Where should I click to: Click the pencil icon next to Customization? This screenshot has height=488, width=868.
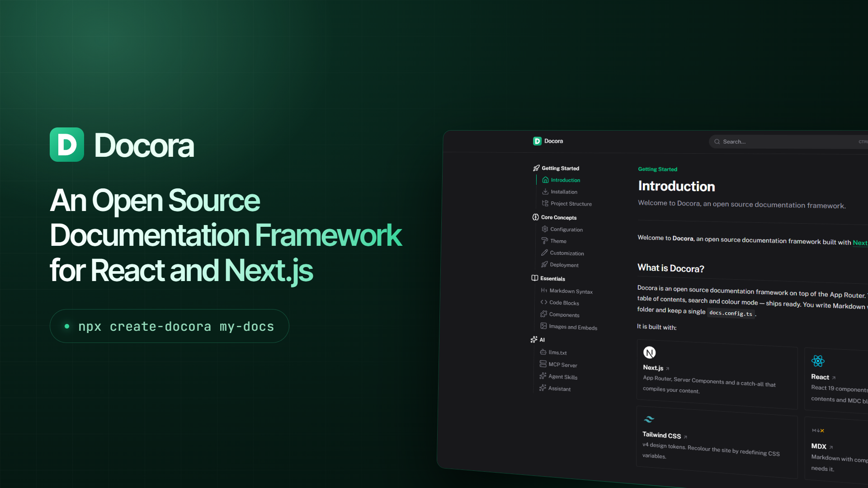[544, 253]
